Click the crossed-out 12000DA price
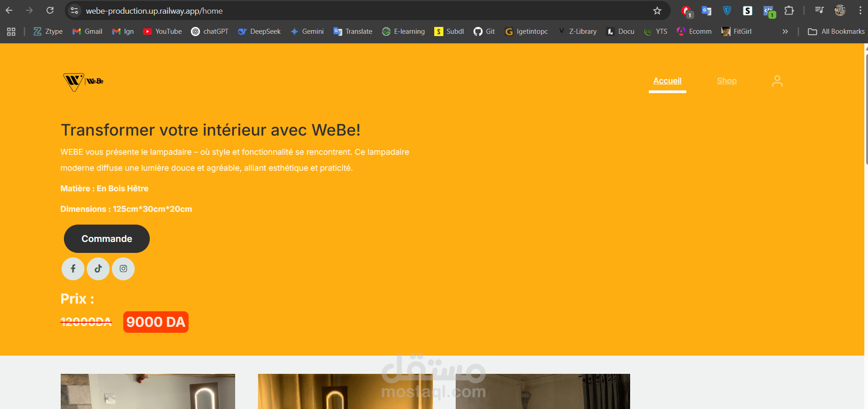The height and width of the screenshot is (409, 868). pos(86,322)
